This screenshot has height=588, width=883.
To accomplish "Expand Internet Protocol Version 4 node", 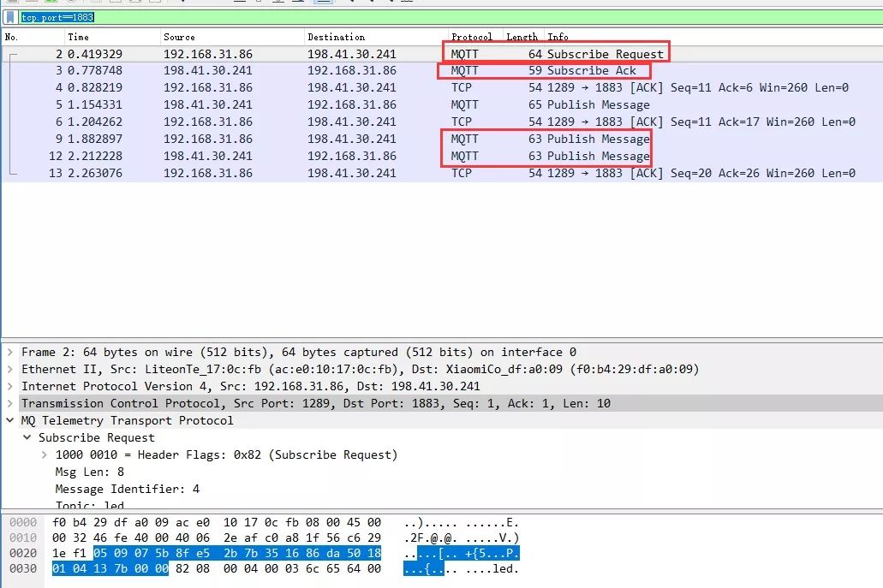I will pyautogui.click(x=9, y=387).
